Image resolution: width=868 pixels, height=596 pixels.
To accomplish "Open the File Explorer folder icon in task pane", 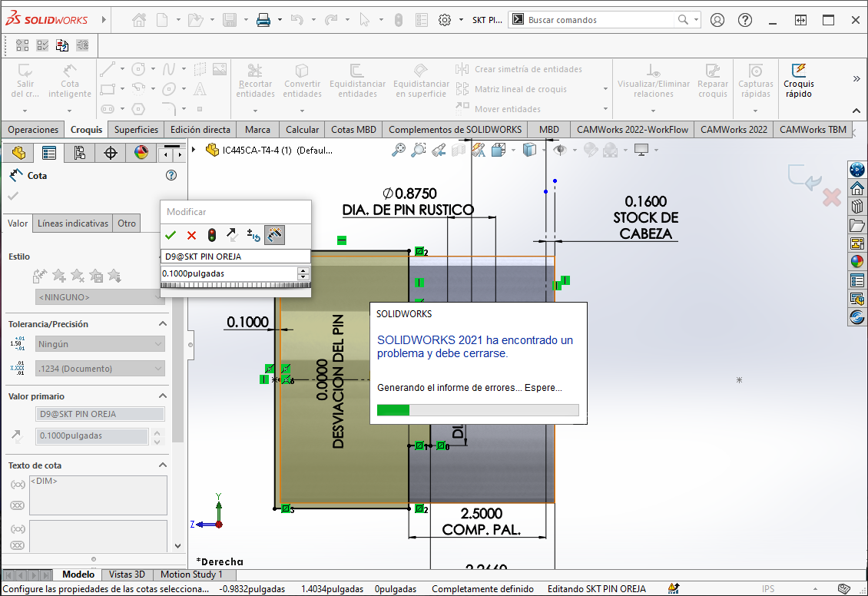I will [857, 225].
